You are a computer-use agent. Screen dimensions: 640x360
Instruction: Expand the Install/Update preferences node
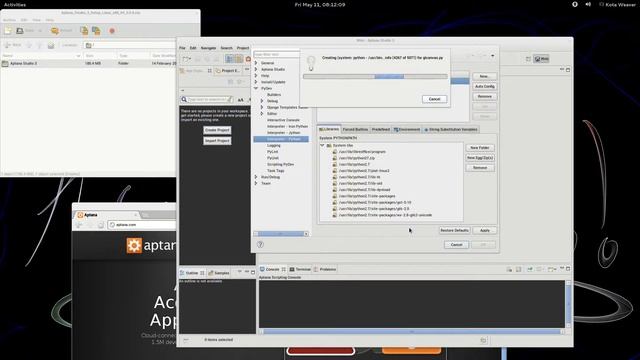256,82
